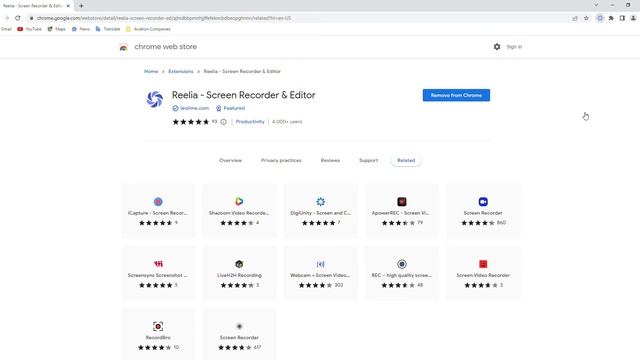Click the 'chrome web store' title text
This screenshot has width=640, height=360.
[166, 47]
